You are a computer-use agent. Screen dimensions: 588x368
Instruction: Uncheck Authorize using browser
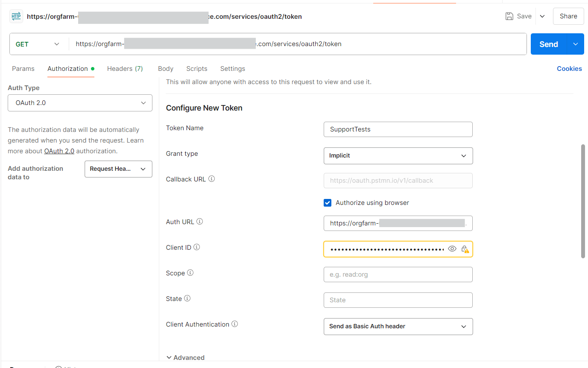tap(328, 202)
